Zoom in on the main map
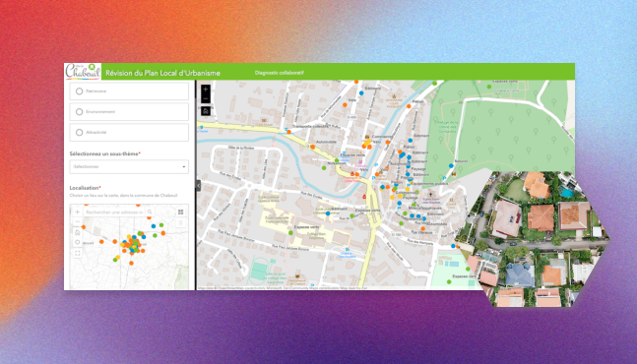Screen dimensions: 637x364 206,90
